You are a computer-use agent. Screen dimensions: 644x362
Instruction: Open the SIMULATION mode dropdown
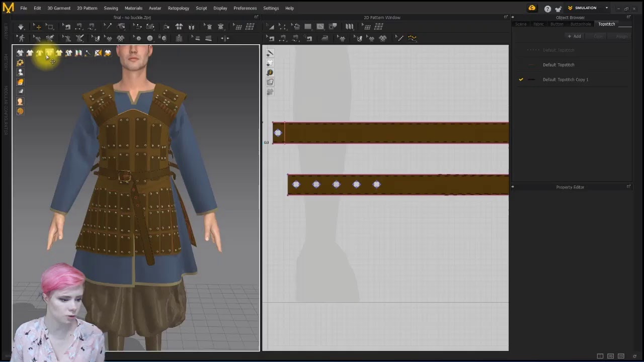coord(588,8)
